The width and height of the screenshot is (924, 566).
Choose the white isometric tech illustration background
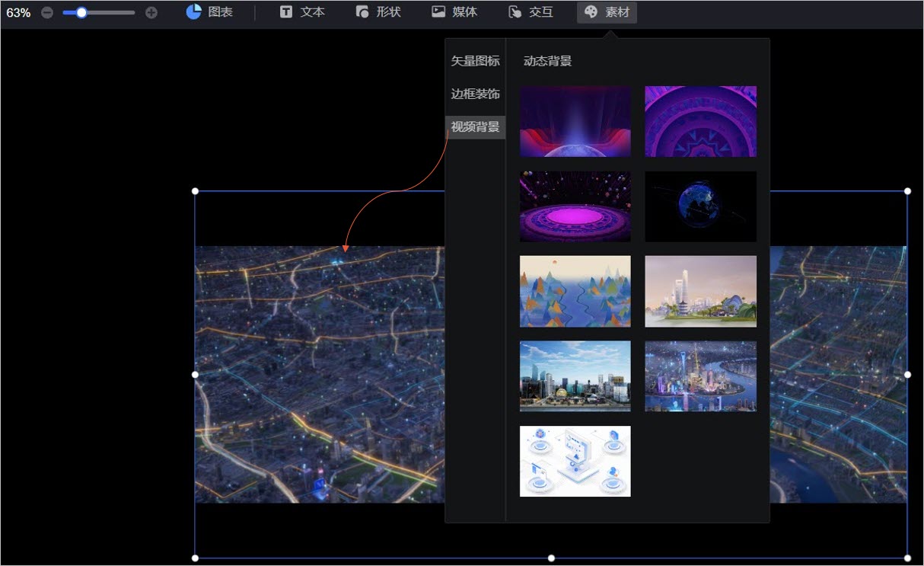point(575,461)
